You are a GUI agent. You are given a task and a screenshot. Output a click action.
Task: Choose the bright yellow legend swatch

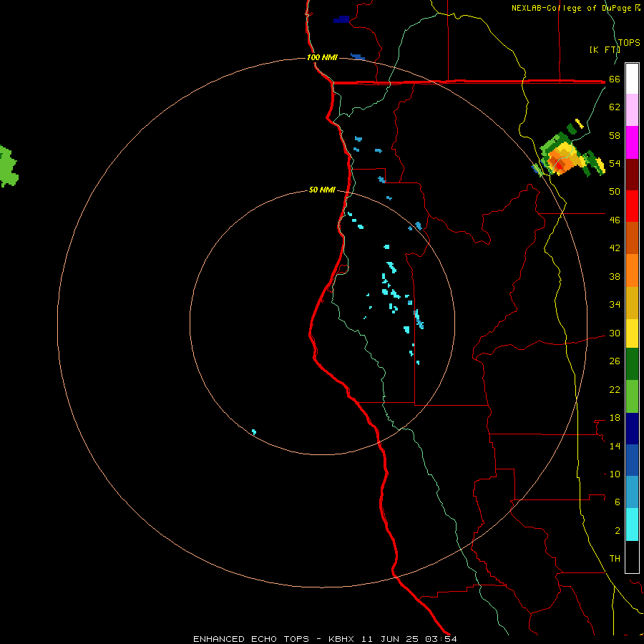click(632, 333)
